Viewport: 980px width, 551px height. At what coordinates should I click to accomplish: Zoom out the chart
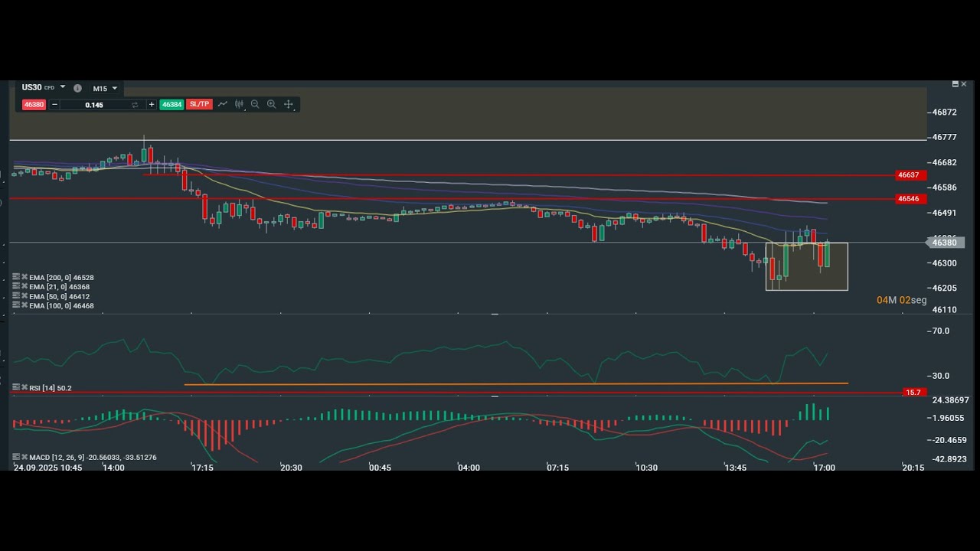click(255, 105)
